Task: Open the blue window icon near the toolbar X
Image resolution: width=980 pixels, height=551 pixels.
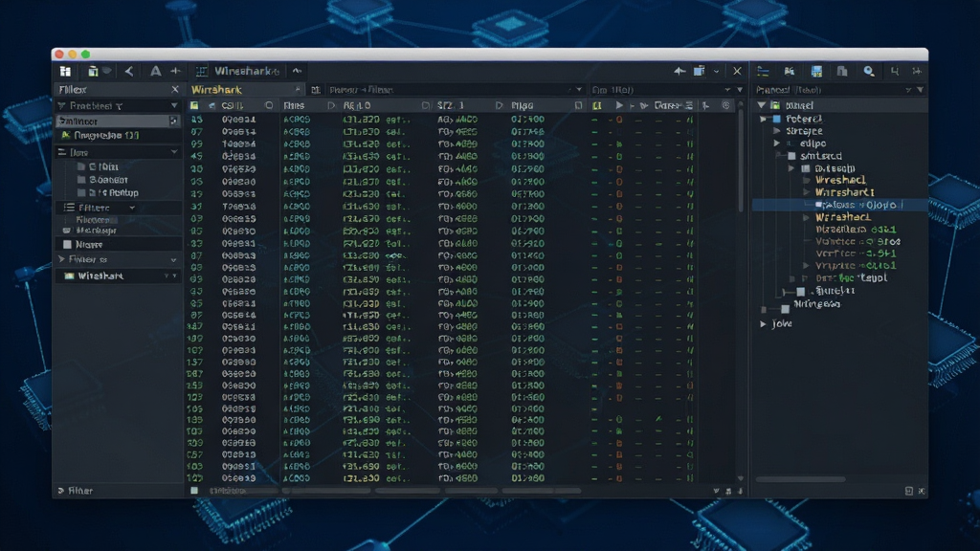Action: [x=700, y=71]
